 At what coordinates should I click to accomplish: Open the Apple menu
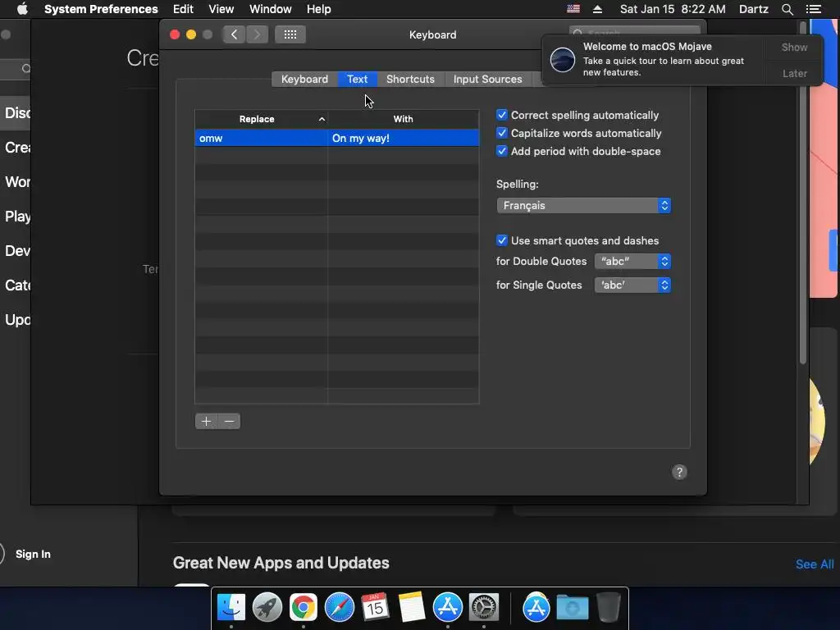pyautogui.click(x=22, y=9)
